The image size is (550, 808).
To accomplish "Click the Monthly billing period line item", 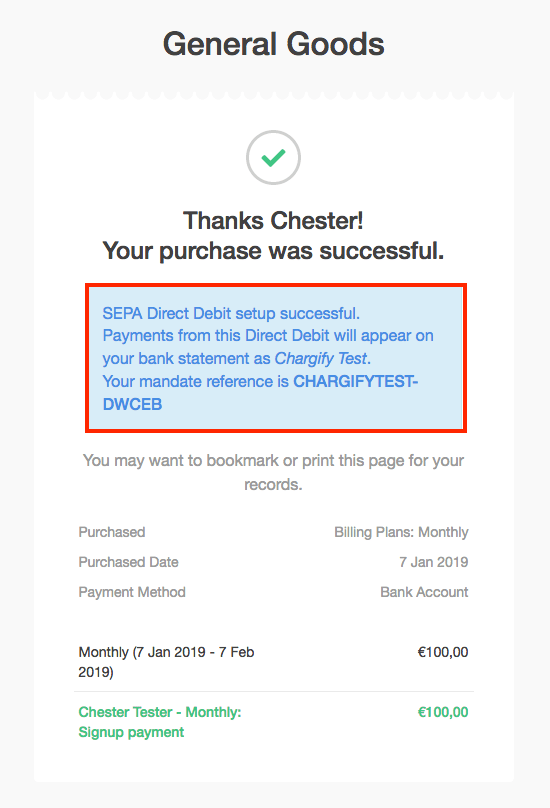I will (166, 662).
